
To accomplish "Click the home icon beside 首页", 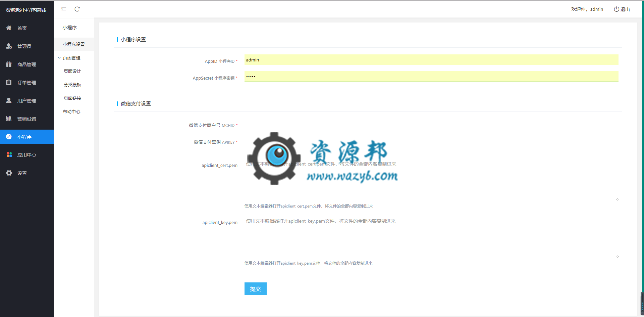I will click(x=9, y=28).
